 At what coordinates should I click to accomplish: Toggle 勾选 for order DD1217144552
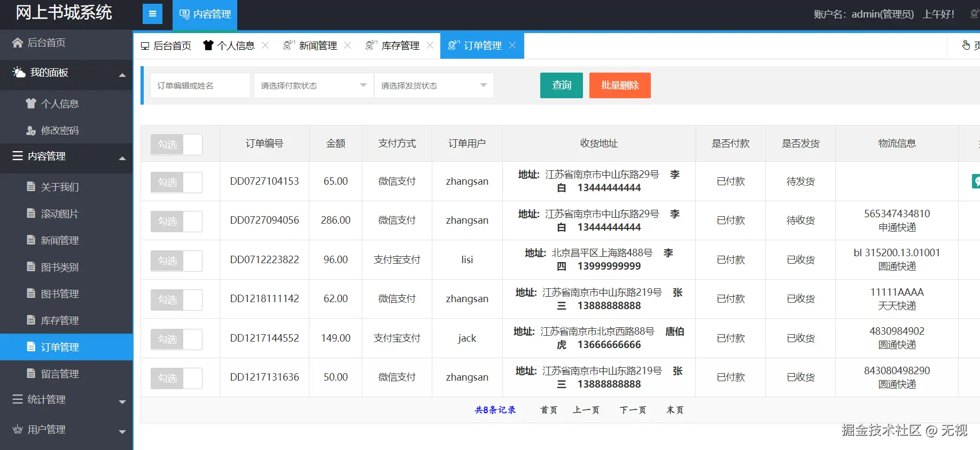[x=176, y=339]
